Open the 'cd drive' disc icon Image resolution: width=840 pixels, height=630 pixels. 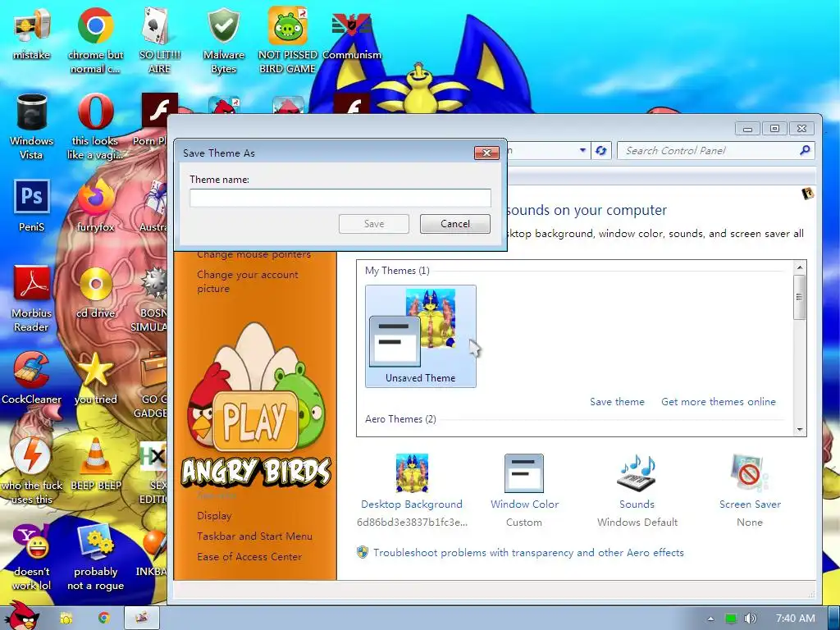[x=95, y=292]
